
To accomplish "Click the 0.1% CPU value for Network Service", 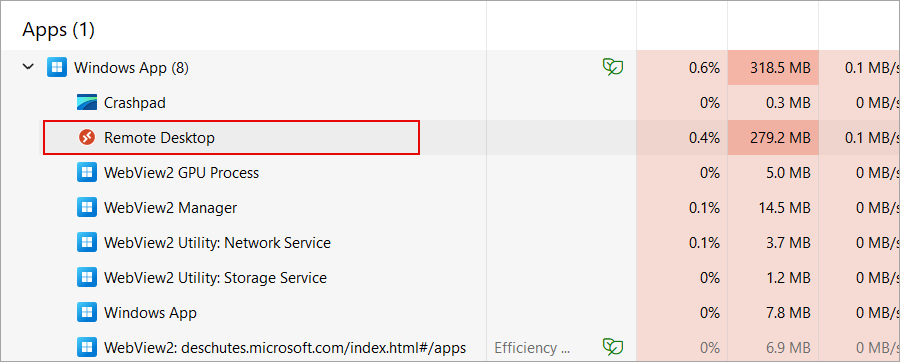I will click(704, 243).
